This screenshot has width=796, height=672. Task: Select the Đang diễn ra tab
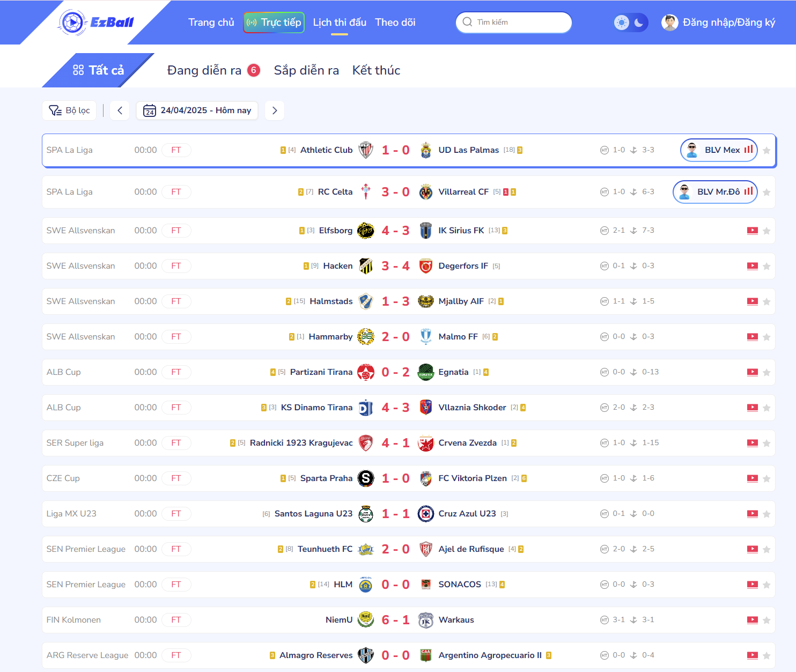pyautogui.click(x=213, y=70)
